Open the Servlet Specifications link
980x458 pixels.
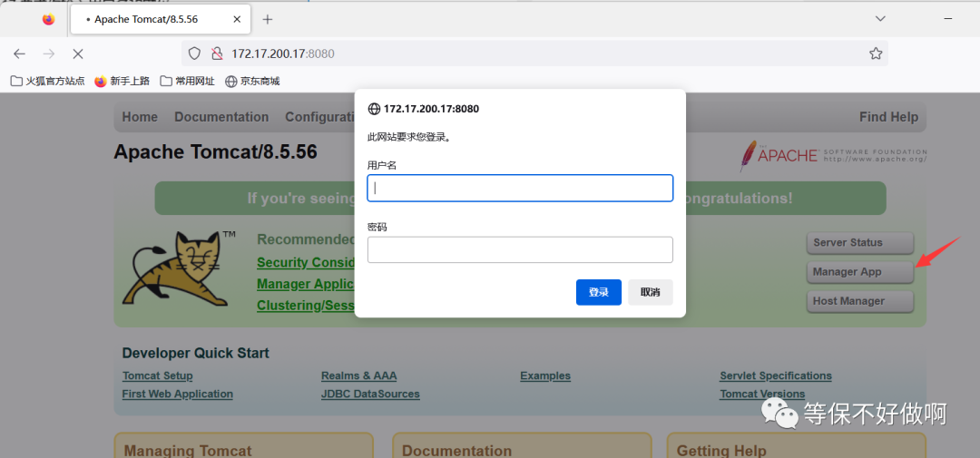tap(776, 375)
